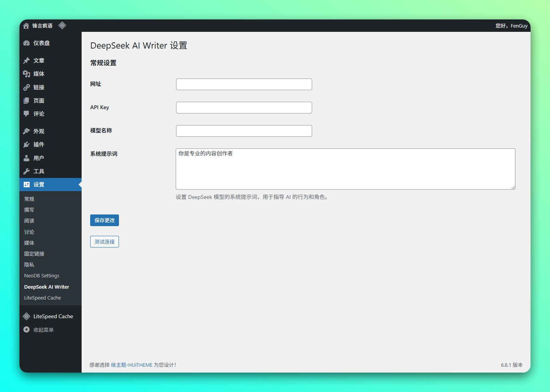Open the 锋言疯语 site name link
The image size is (550, 392).
coord(42,26)
